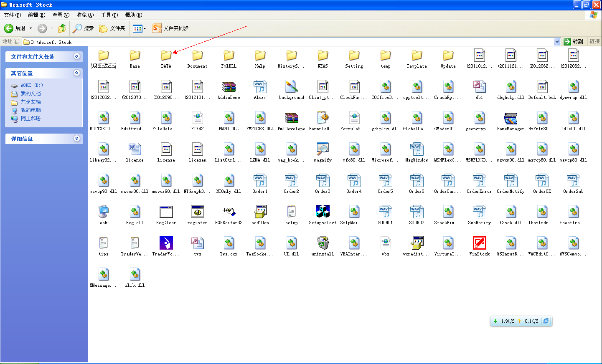Select the WinStock application icon

(x=479, y=243)
